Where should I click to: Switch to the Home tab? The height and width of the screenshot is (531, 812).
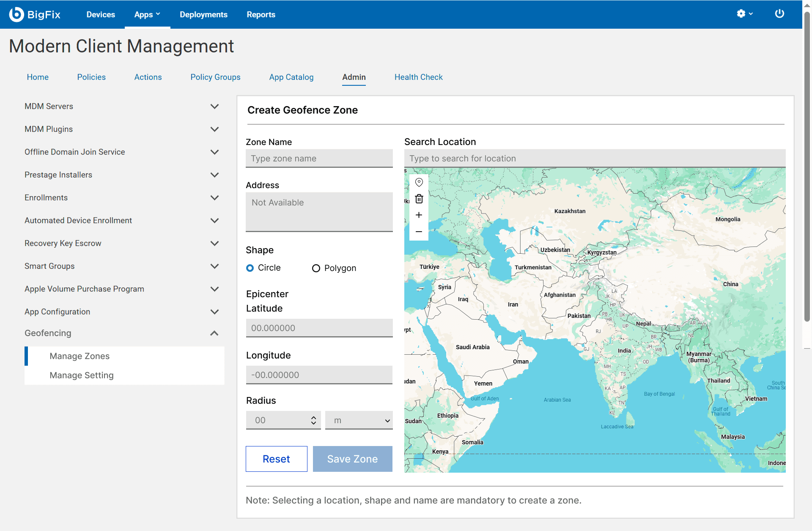point(38,77)
